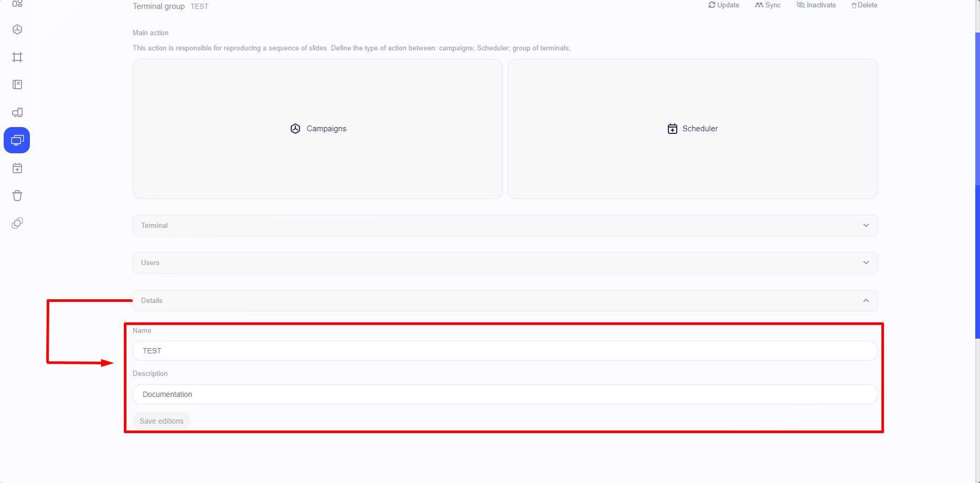Choose the Scheduler main action card
Image resolution: width=980 pixels, height=483 pixels.
click(x=693, y=129)
